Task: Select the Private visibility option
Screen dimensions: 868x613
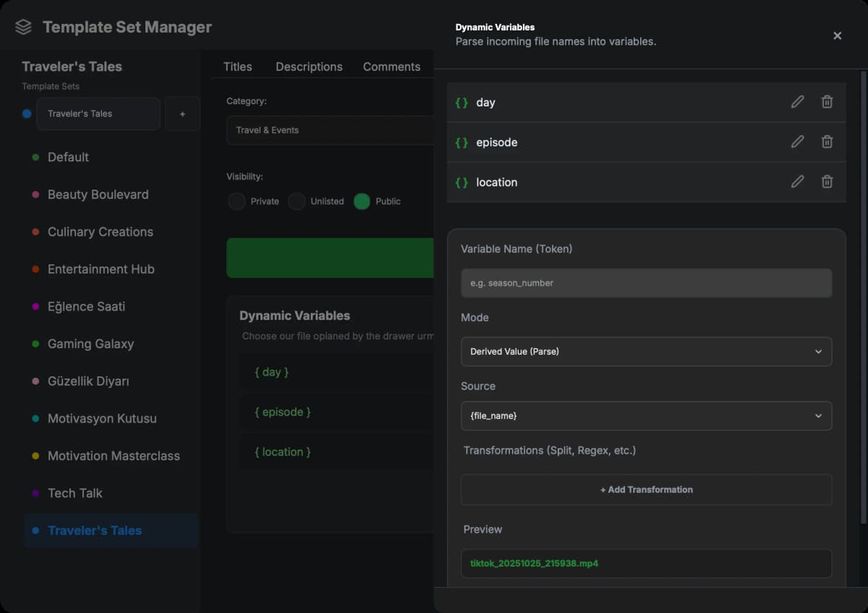Action: coord(237,201)
